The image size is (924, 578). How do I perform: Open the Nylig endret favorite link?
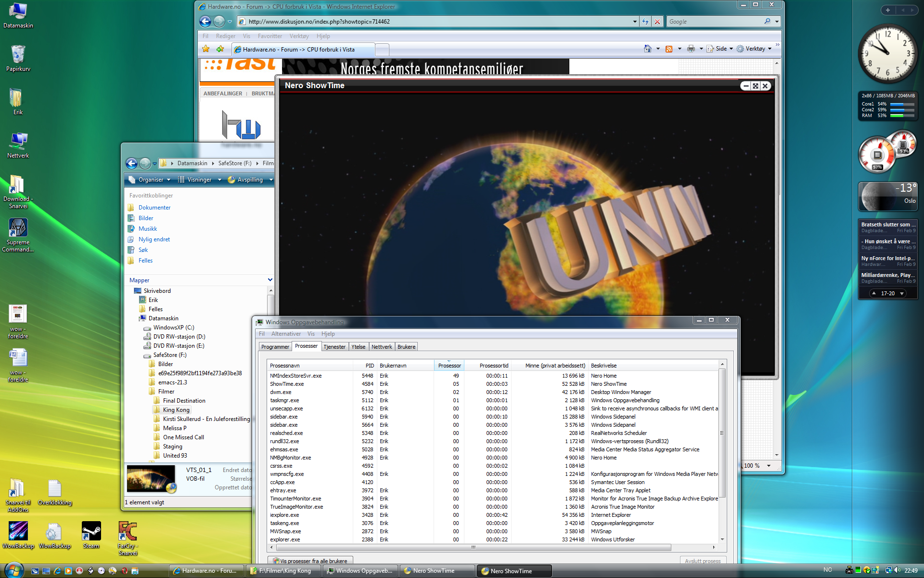point(154,239)
